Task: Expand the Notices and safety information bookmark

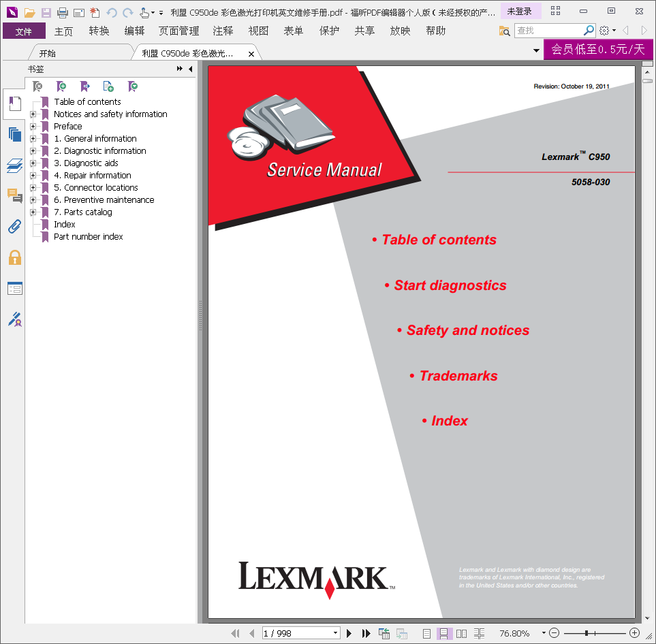Action: coord(33,114)
